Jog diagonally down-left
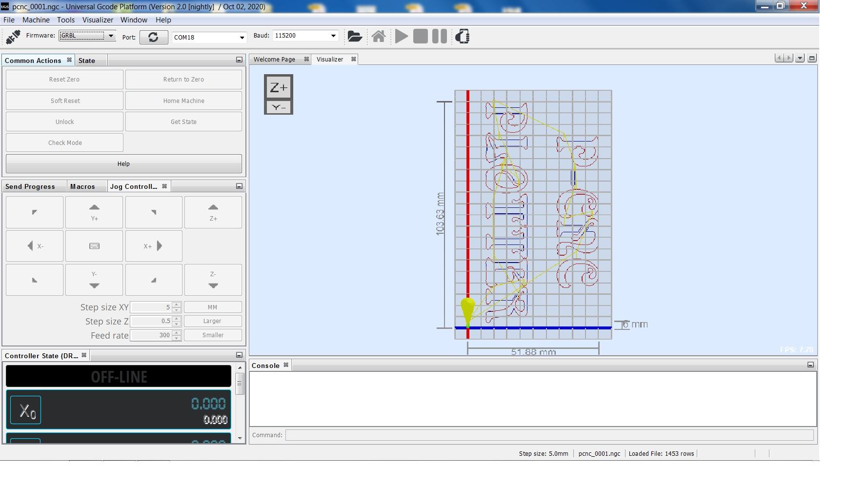This screenshot has width=868, height=488. (x=35, y=280)
